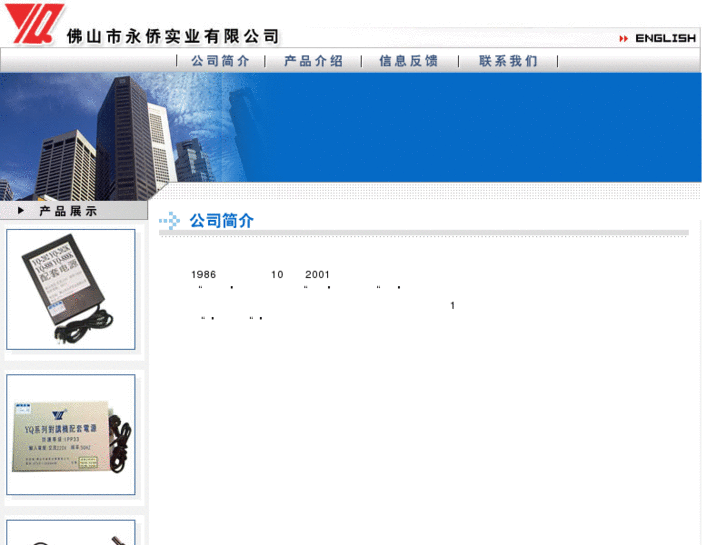Screen dimensions: 727x545
Task: Click the year 1986 in the text
Action: [204, 275]
